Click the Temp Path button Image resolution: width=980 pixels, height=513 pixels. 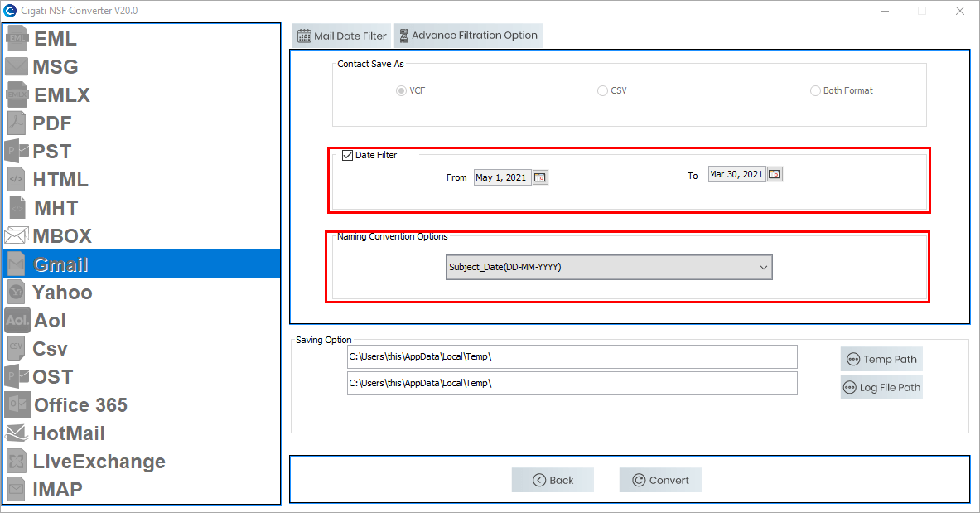(881, 359)
